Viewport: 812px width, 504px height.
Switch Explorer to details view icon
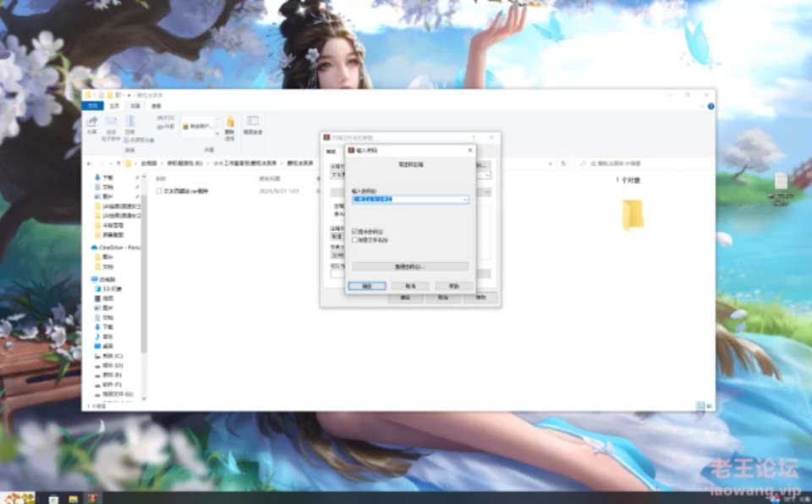tap(700, 406)
